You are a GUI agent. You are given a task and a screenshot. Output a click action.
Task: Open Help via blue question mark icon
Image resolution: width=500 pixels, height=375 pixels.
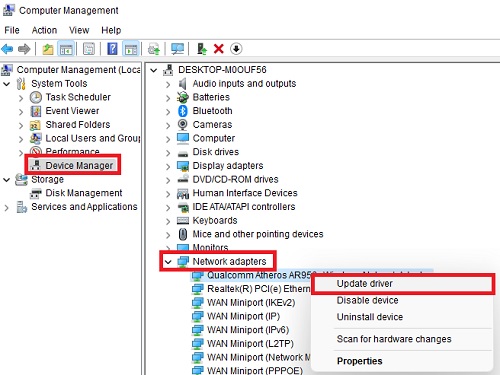click(112, 49)
